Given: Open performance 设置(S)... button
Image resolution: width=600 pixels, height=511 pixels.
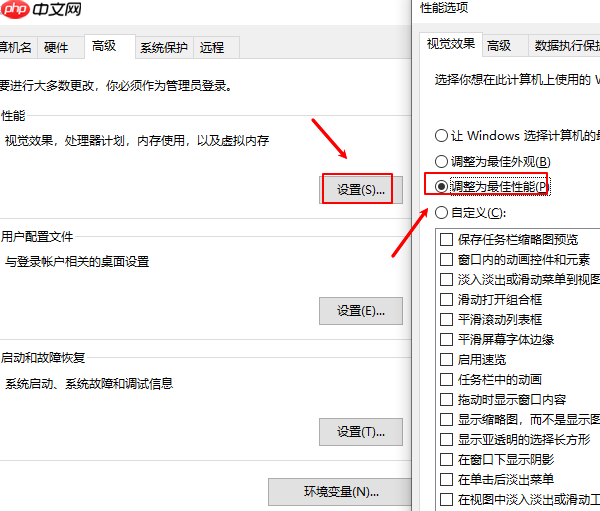Looking at the screenshot, I should tap(360, 190).
